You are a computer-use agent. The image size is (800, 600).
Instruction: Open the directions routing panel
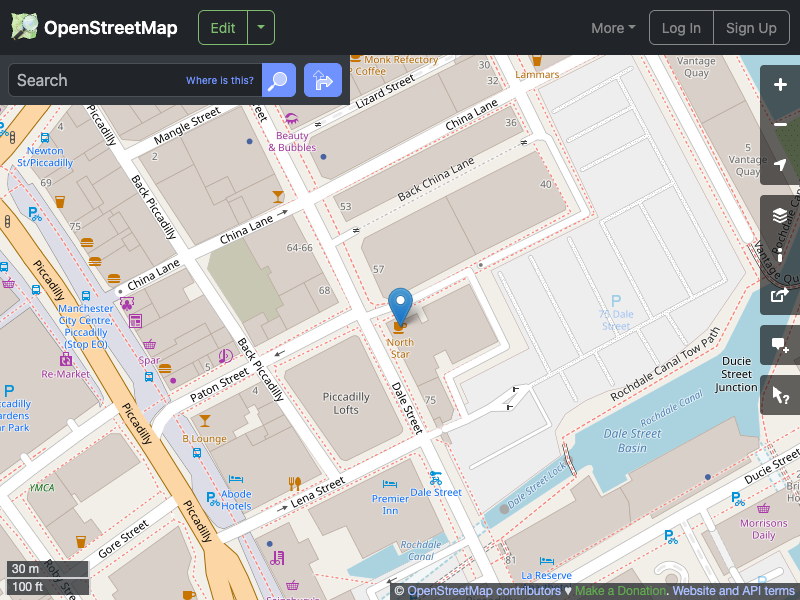[x=322, y=80]
